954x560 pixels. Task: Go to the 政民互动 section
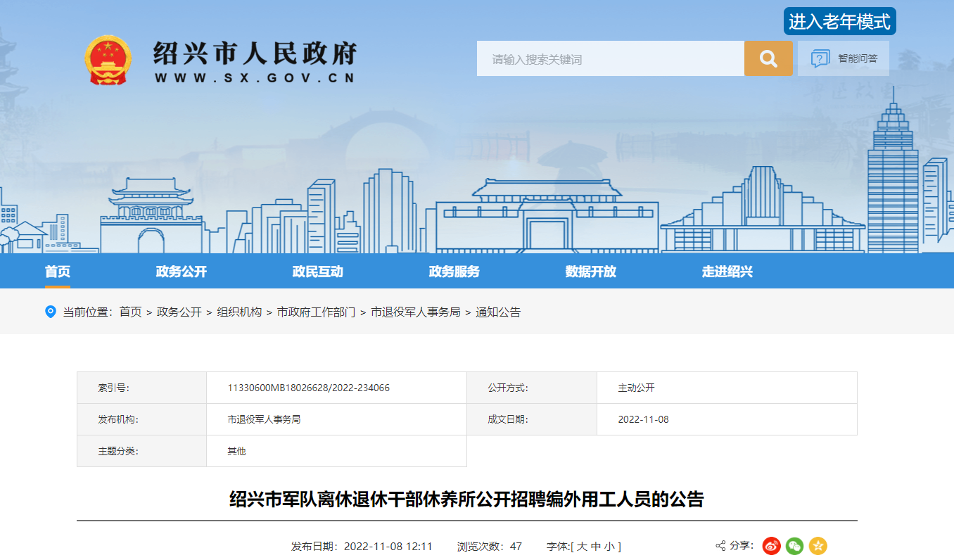tap(318, 272)
